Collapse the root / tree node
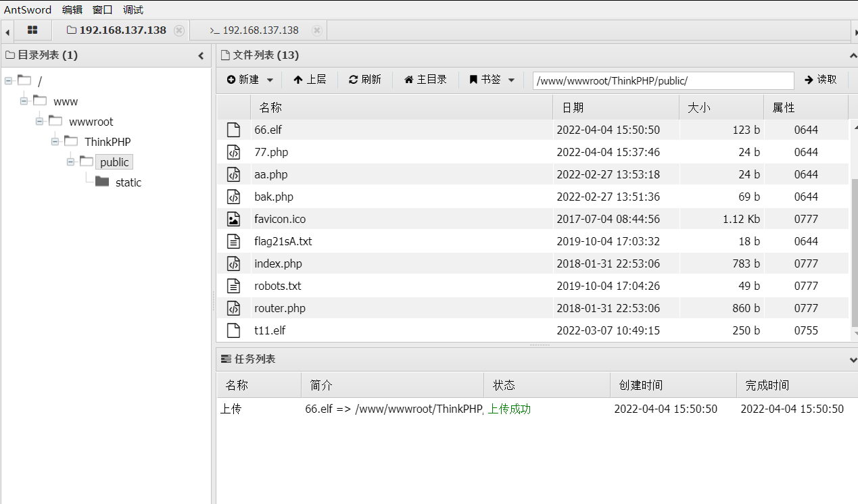 pos(9,80)
